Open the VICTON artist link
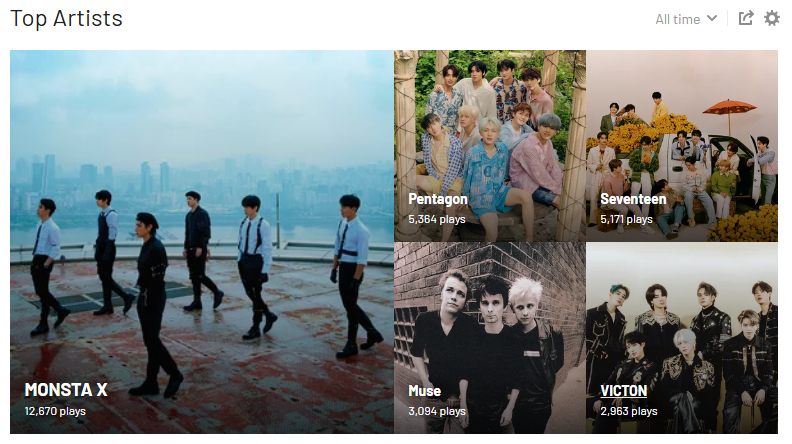The width and height of the screenshot is (792, 444). click(623, 391)
